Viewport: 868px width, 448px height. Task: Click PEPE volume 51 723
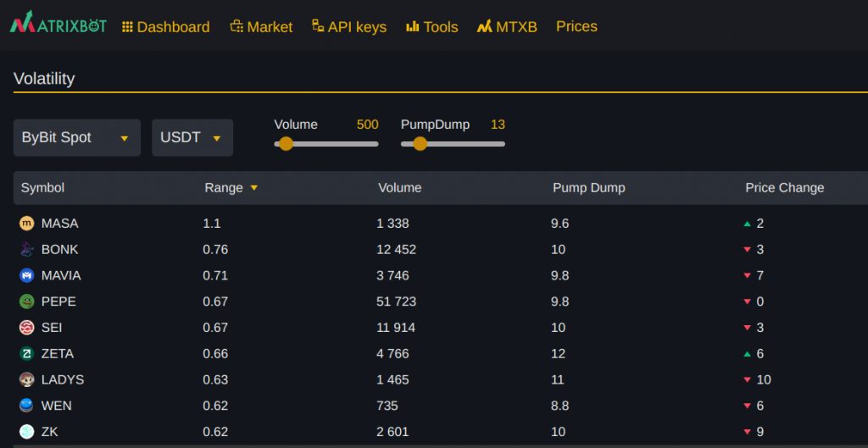coord(397,301)
